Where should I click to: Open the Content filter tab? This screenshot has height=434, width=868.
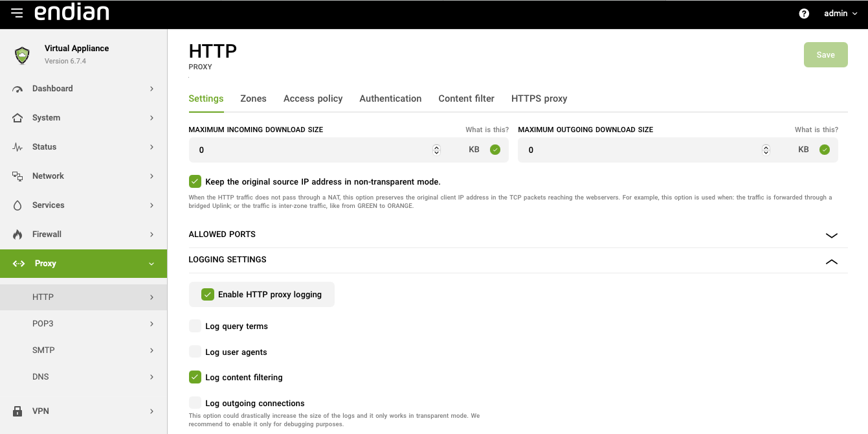(466, 98)
